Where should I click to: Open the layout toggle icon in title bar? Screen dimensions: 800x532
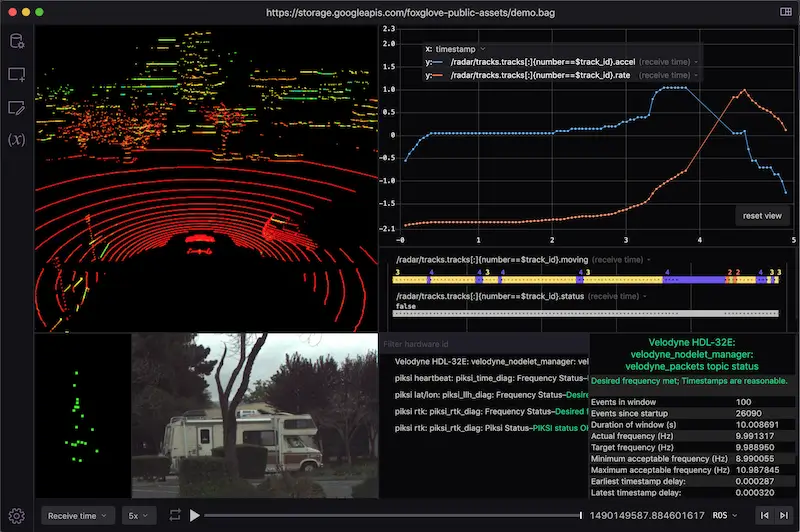(x=786, y=12)
